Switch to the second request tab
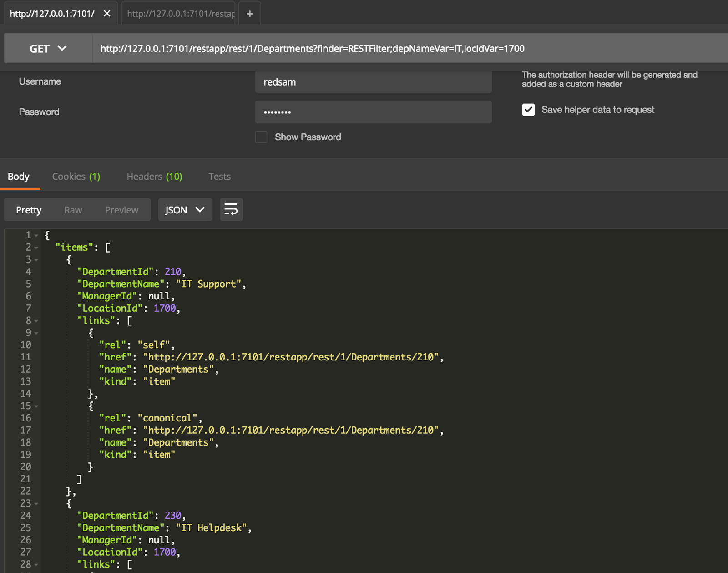The width and height of the screenshot is (728, 573). click(x=178, y=14)
